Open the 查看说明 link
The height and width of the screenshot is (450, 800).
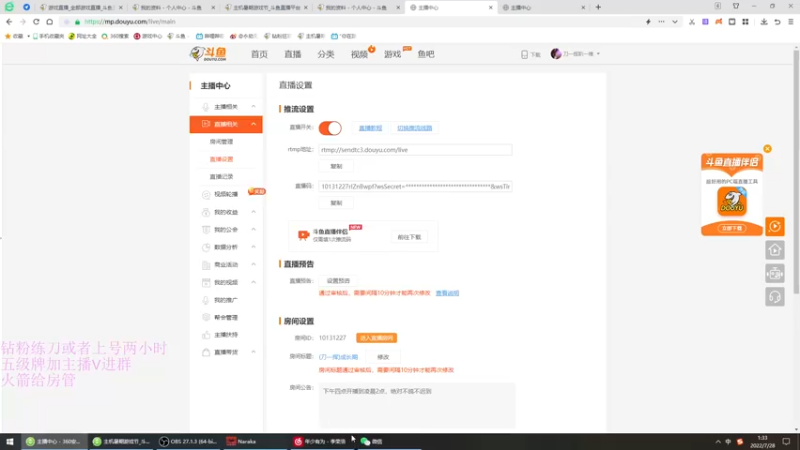point(447,293)
